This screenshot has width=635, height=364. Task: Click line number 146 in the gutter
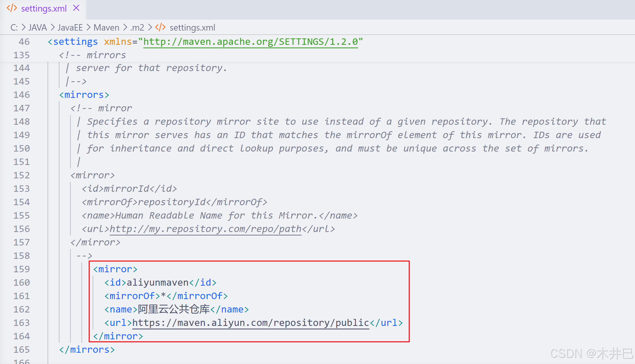pyautogui.click(x=21, y=95)
